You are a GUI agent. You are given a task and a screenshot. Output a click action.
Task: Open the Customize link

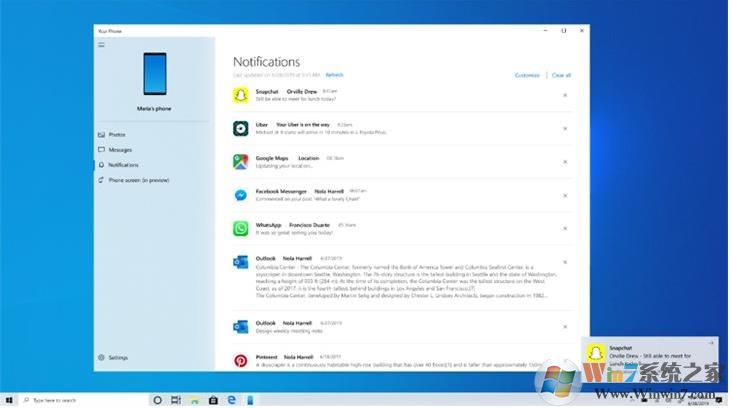527,75
